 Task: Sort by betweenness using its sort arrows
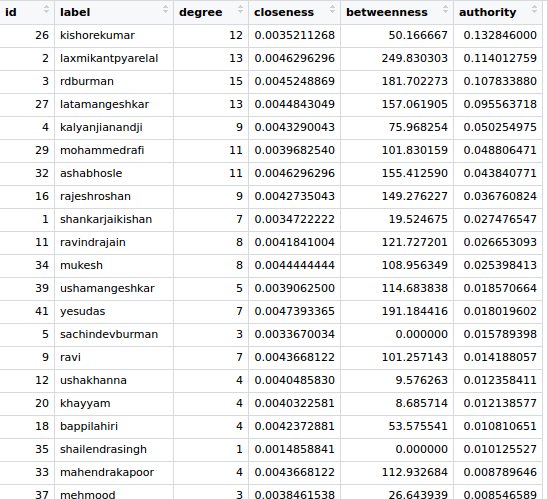[445, 9]
